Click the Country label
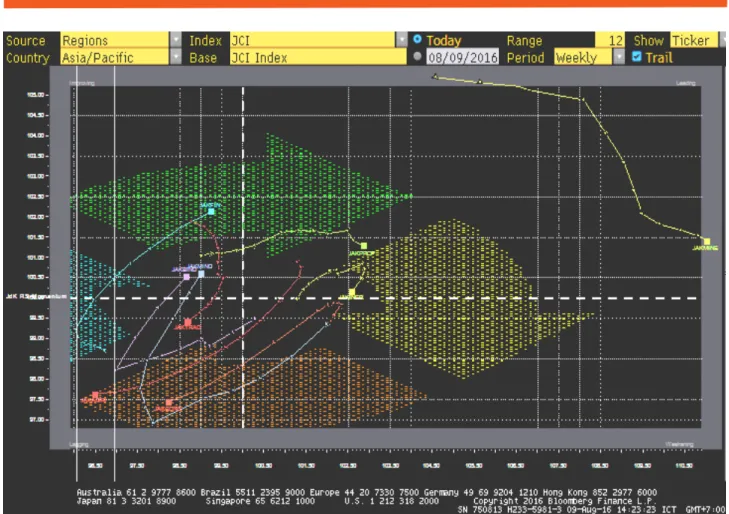This screenshot has height=514, width=729. (27, 58)
